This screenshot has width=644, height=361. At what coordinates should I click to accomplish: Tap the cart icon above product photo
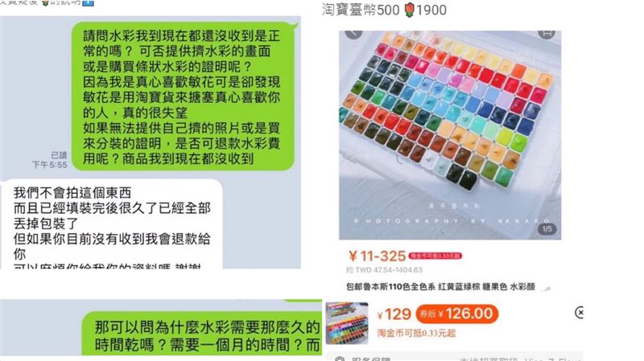tap(547, 33)
